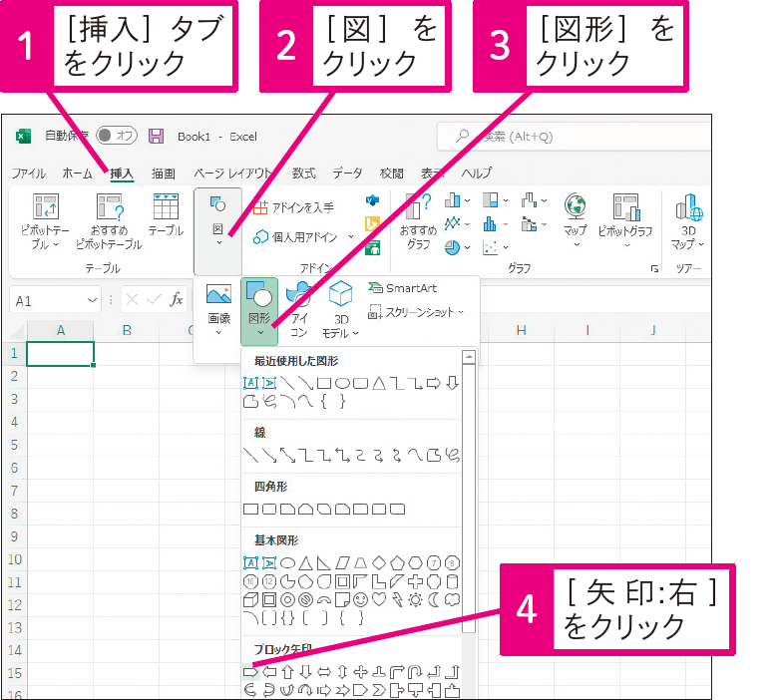This screenshot has height=700, width=781.
Task: Click the search box in title bar
Action: (573, 136)
